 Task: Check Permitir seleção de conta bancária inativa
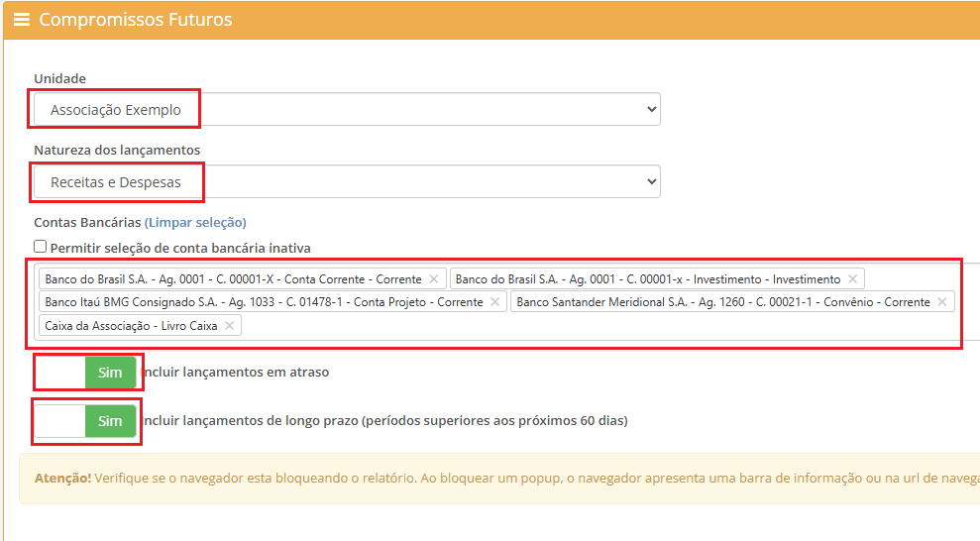(x=40, y=247)
